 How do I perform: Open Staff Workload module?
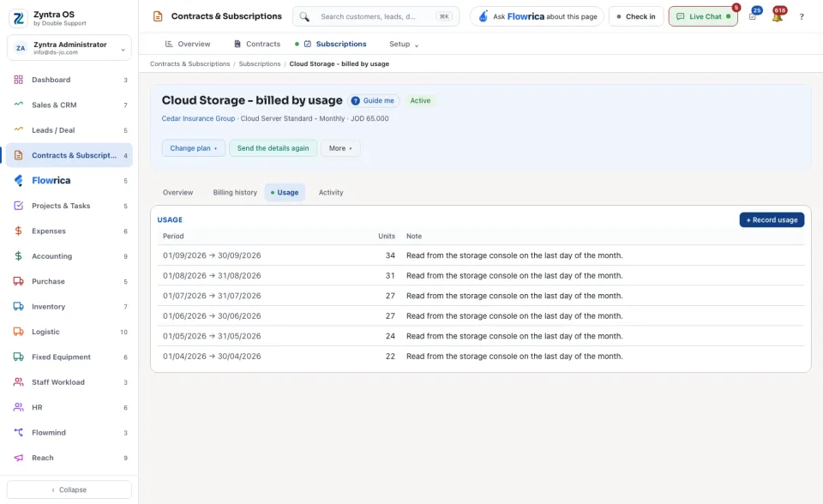click(x=69, y=382)
